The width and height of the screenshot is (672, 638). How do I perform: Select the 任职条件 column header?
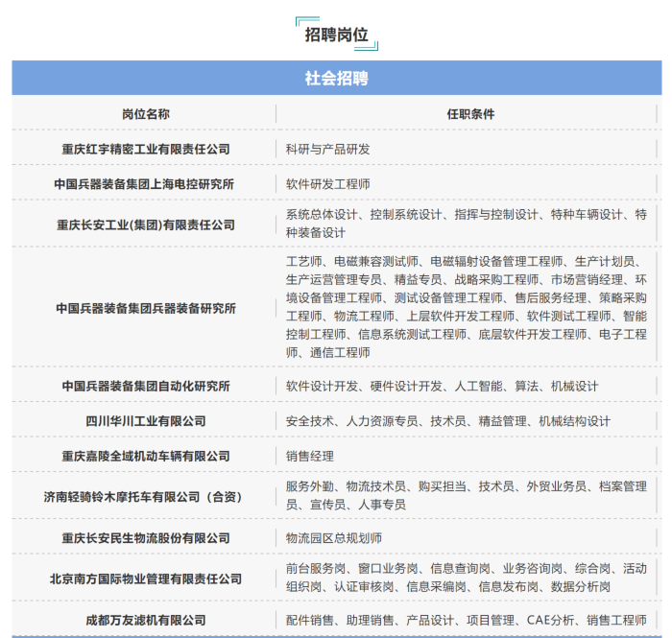(470, 114)
